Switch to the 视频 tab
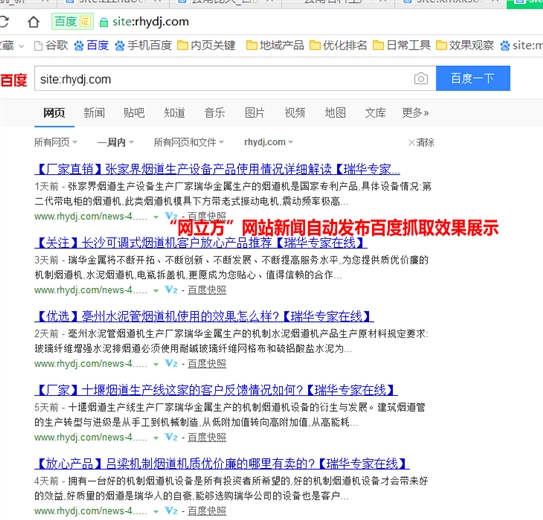 295,113
